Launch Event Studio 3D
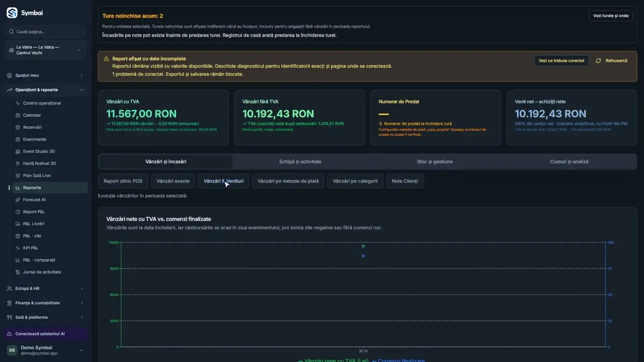Viewport: 644px width, 362px height. 50,151
